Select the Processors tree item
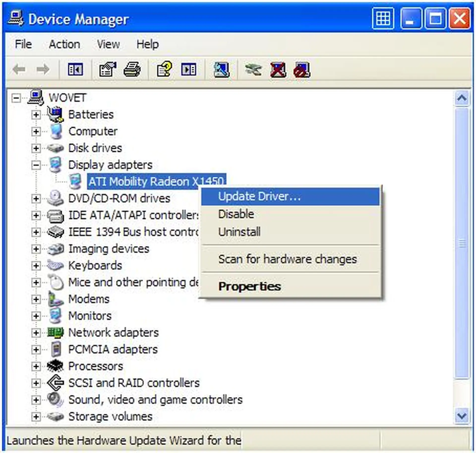This screenshot has width=476, height=453. point(95,366)
